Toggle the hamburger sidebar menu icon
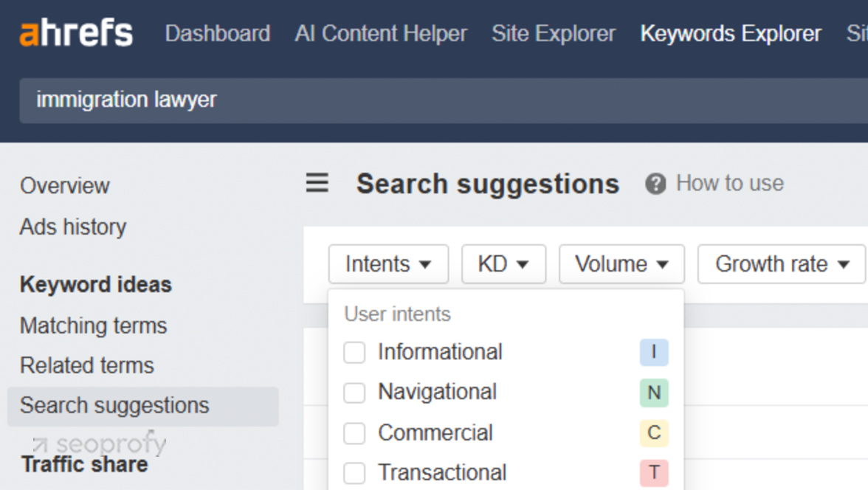 point(317,183)
